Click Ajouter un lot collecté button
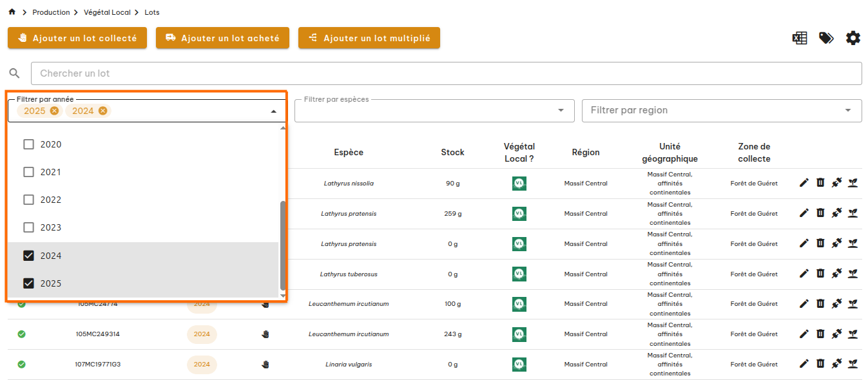The width and height of the screenshot is (868, 380). click(77, 38)
